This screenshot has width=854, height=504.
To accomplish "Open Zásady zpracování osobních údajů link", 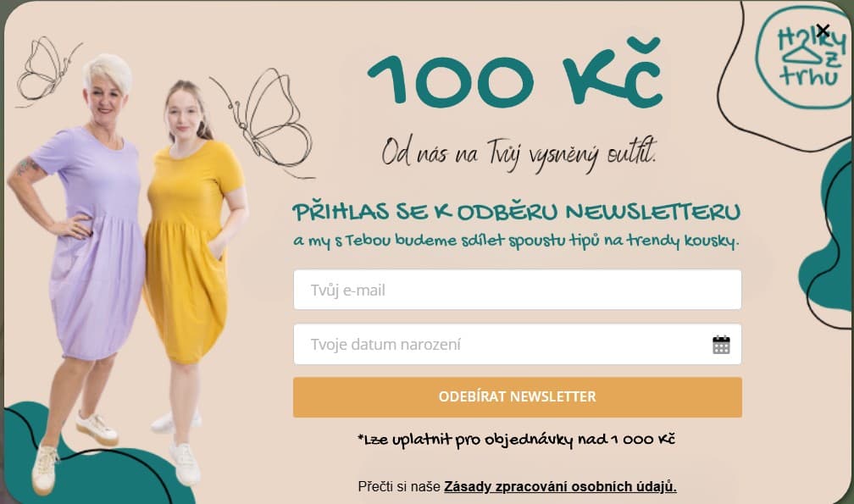I will click(561, 486).
